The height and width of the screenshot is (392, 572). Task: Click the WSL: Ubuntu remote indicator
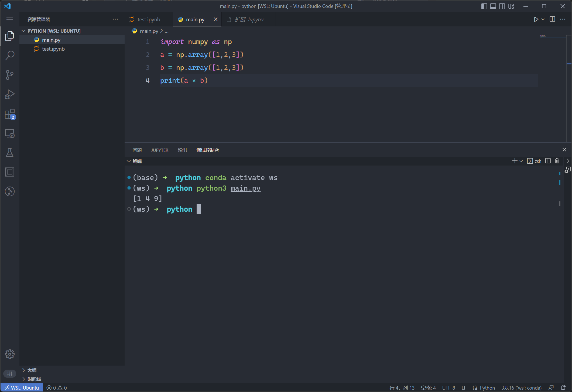[x=22, y=388]
